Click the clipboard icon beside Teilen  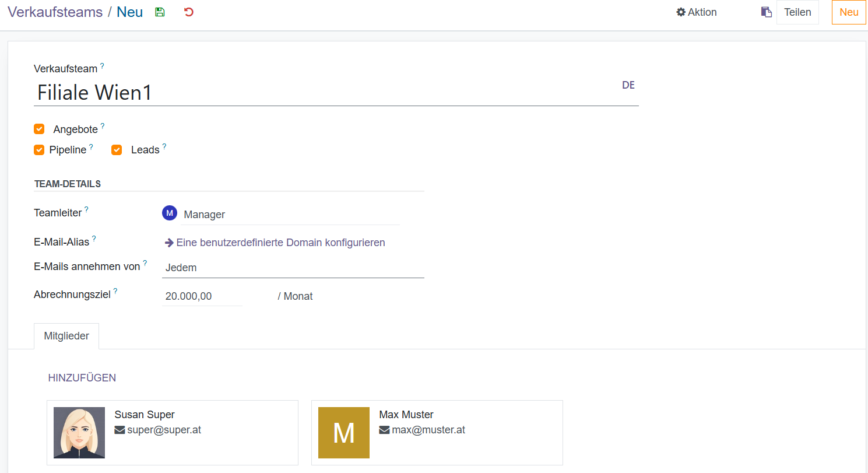[766, 12]
